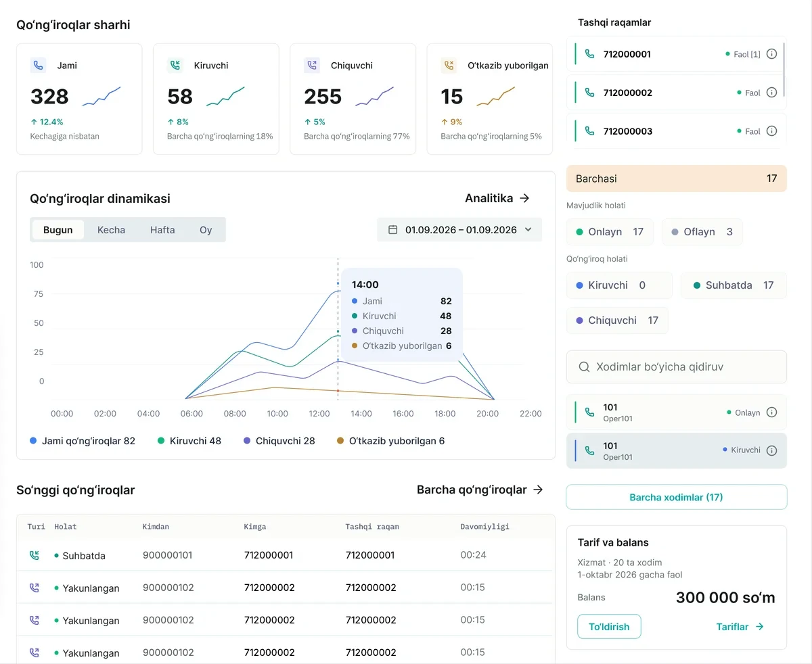Toggle the Onlayn availability filter chip
This screenshot has height=664, width=812.
click(610, 232)
